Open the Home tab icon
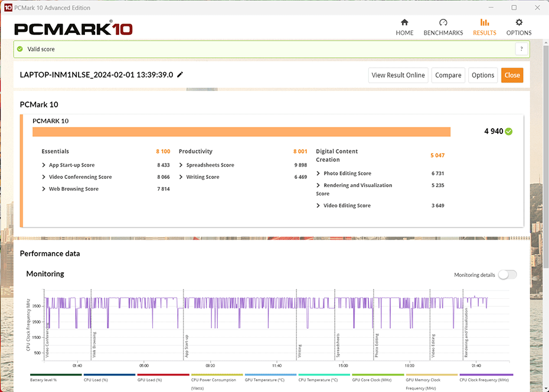 [404, 23]
